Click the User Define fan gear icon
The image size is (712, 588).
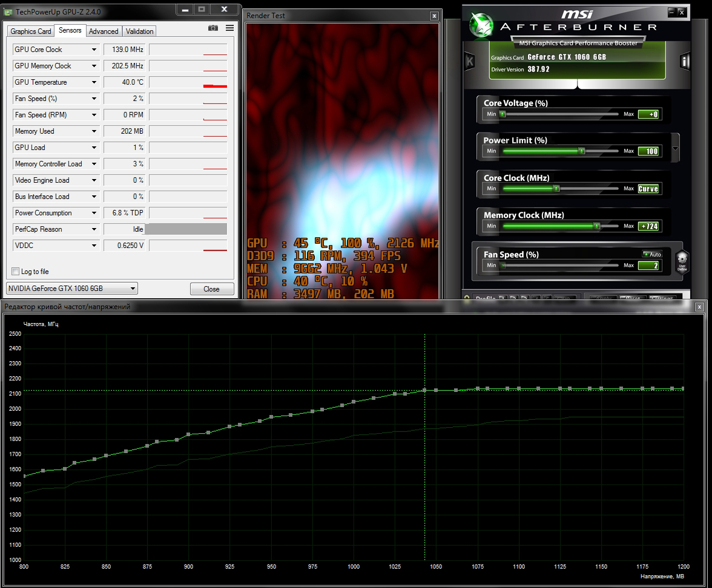click(682, 263)
